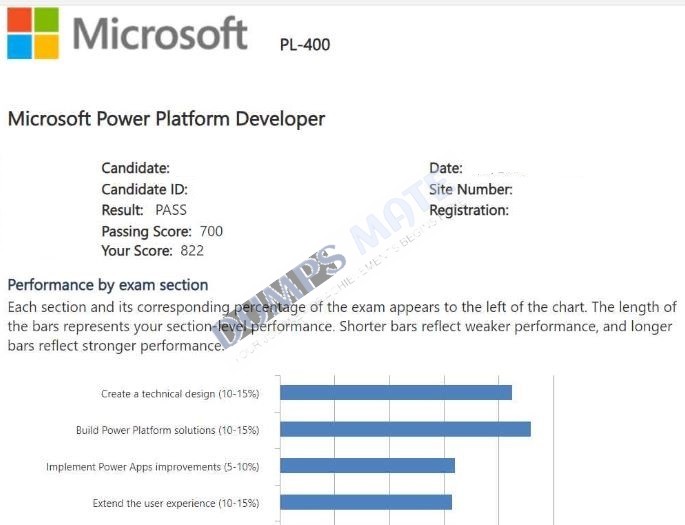Click the Implement Power Apps improvements bar
The image size is (685, 525).
point(367,466)
